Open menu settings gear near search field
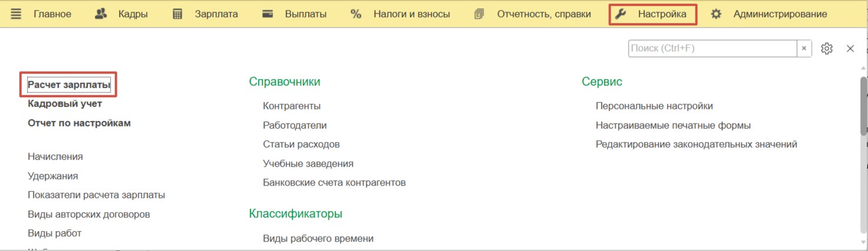 [x=827, y=49]
